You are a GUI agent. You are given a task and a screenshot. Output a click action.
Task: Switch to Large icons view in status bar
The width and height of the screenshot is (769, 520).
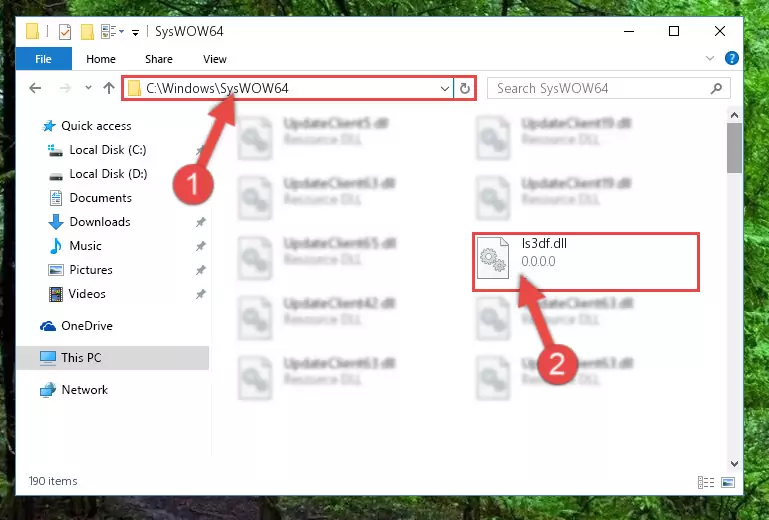[x=728, y=483]
